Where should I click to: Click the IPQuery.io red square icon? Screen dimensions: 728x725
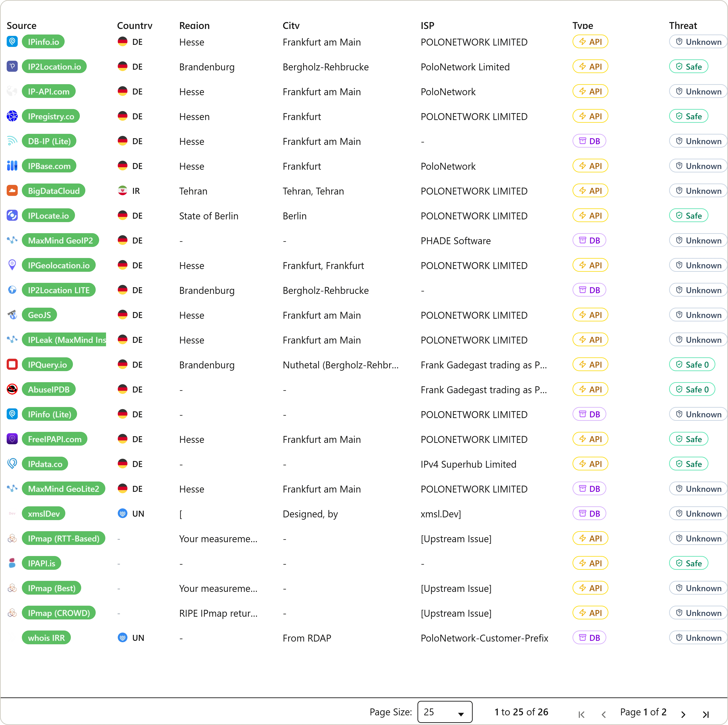(x=12, y=364)
